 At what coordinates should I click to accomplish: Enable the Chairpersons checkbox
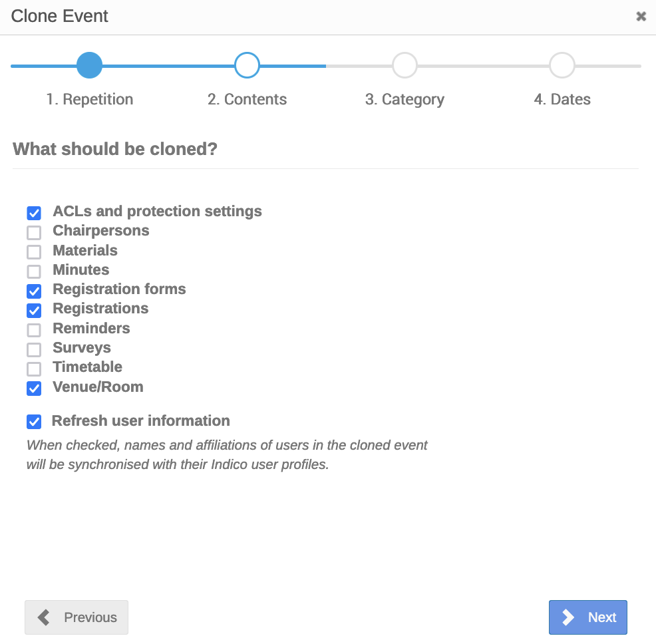[x=34, y=232]
